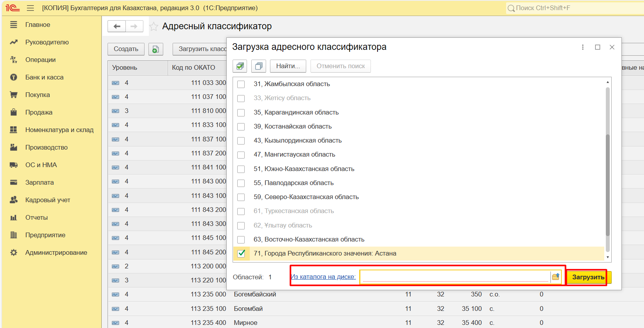Click the Из каталога на диске link
Viewport: 644px width, 328px height.
(x=323, y=277)
